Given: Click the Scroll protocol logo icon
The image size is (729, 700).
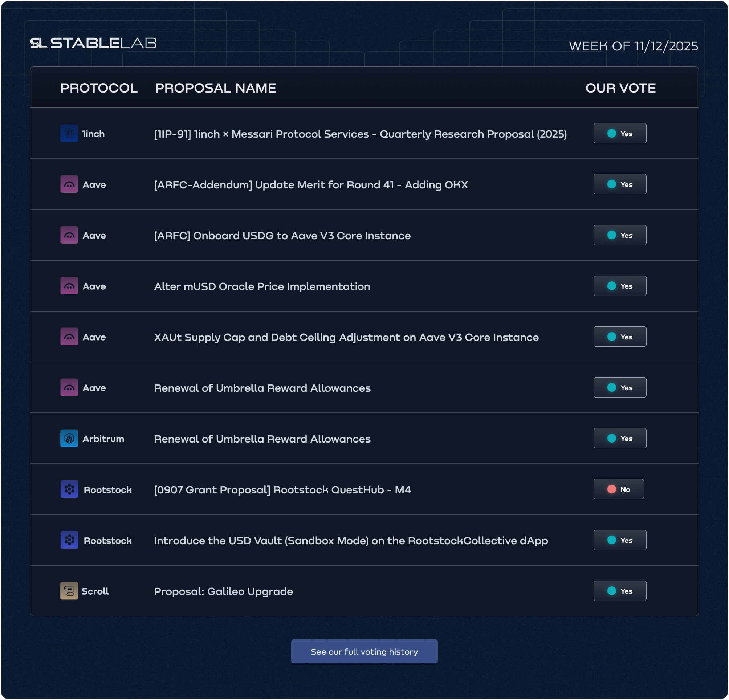Looking at the screenshot, I should click(69, 591).
